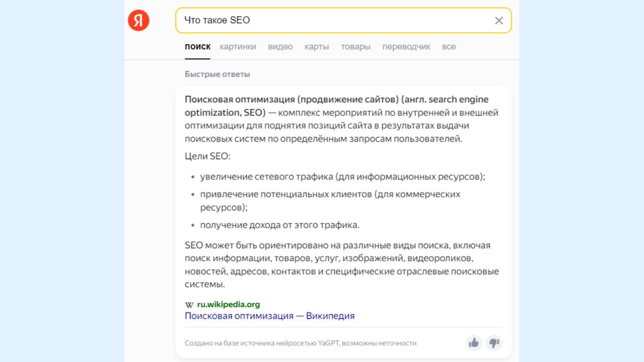Open 'Поисковая оптимизация — Википедия' link

270,316
